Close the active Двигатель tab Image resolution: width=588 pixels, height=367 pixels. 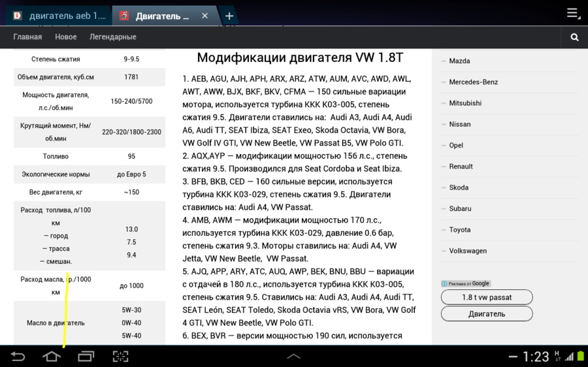[x=204, y=16]
